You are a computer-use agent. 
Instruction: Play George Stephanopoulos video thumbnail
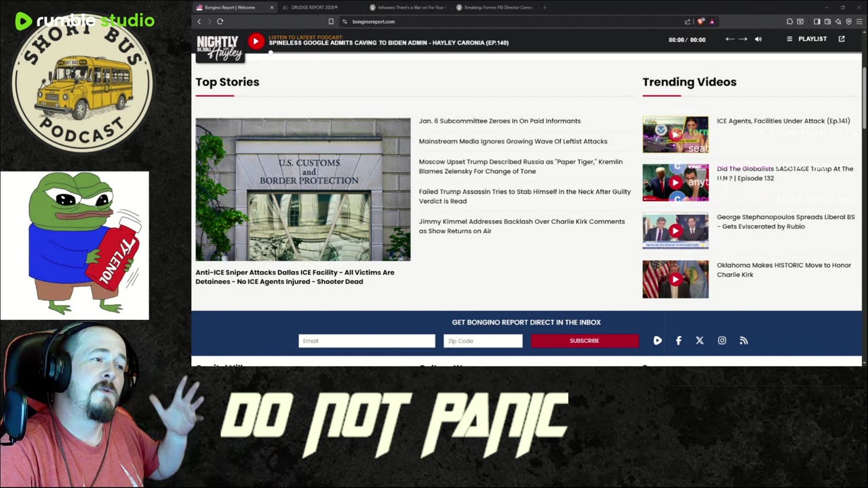tap(675, 231)
